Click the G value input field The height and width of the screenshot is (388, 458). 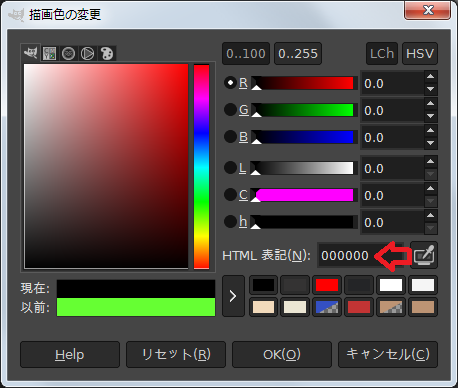[392, 110]
